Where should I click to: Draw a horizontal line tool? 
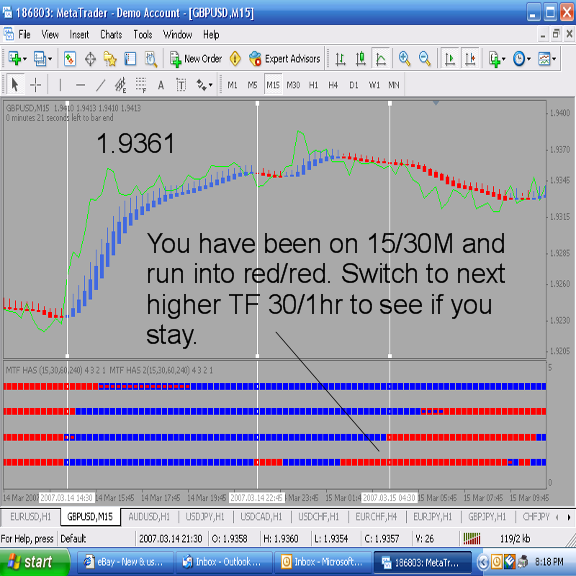80,85
